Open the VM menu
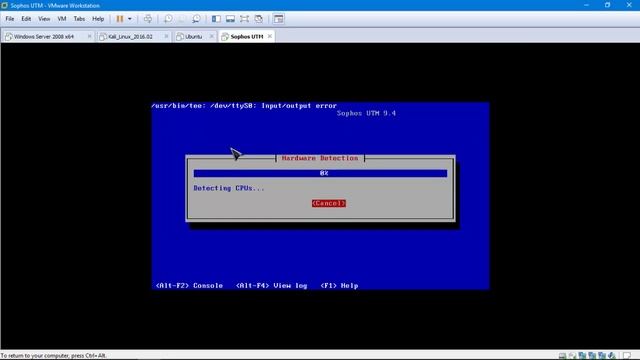Screen dimensions: 640x360 62,19
